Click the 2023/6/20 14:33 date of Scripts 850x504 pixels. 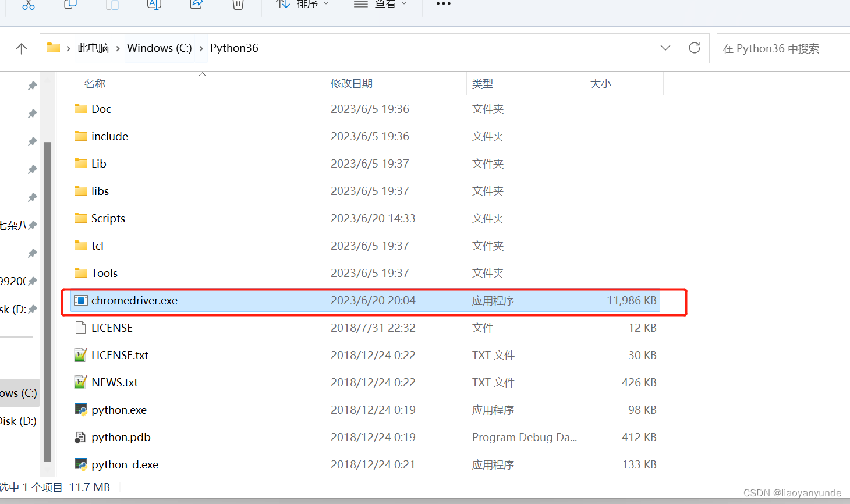click(x=373, y=218)
